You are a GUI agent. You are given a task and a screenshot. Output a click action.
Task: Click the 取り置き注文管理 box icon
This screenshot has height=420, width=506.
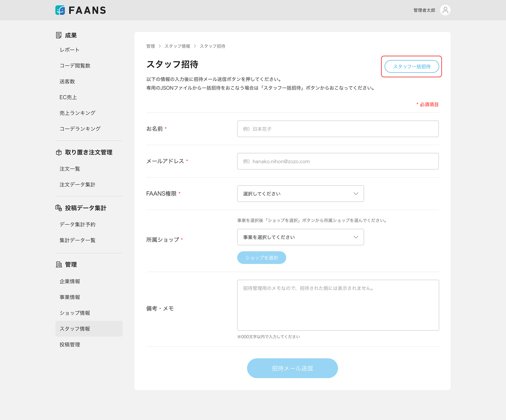point(59,152)
